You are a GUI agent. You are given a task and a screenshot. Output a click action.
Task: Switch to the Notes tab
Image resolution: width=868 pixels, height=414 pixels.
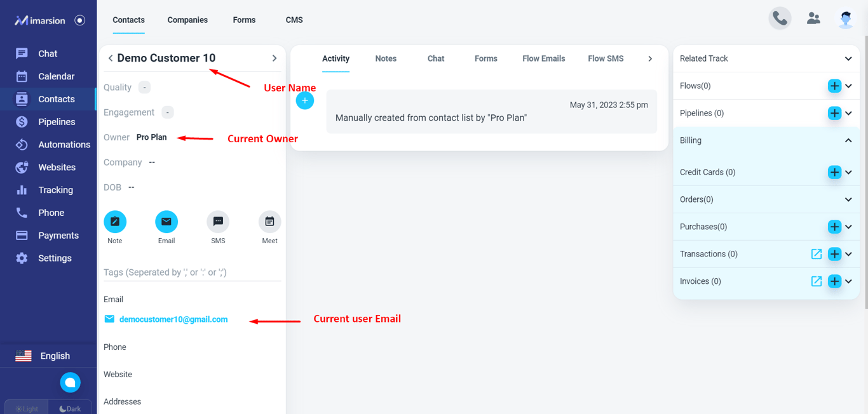pyautogui.click(x=386, y=58)
